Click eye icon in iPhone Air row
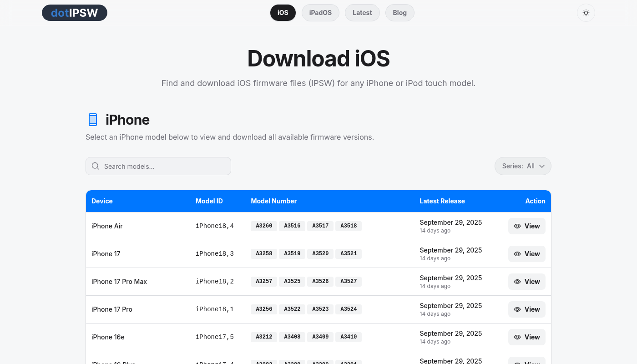Image resolution: width=637 pixels, height=364 pixels. pyautogui.click(x=517, y=226)
